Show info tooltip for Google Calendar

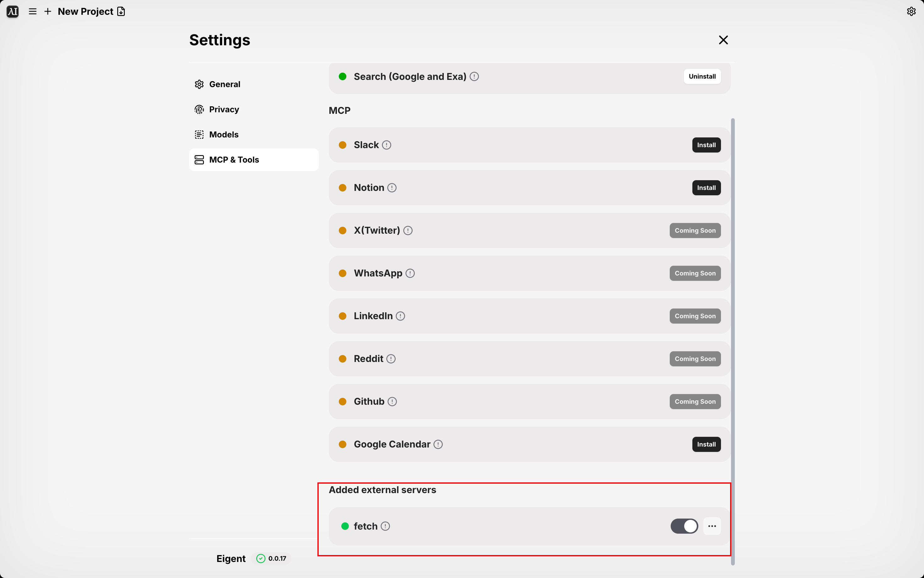pyautogui.click(x=438, y=445)
